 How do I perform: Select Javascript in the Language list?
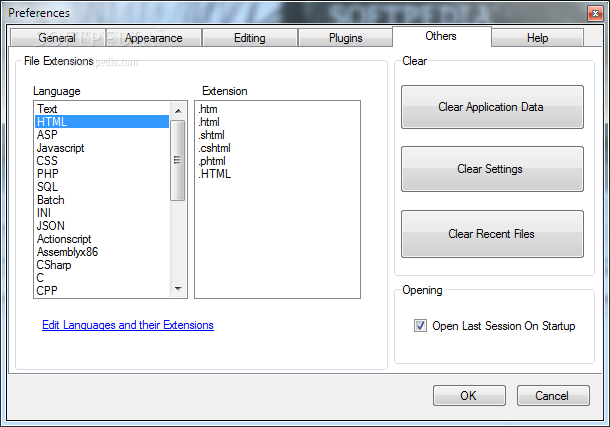[102, 148]
